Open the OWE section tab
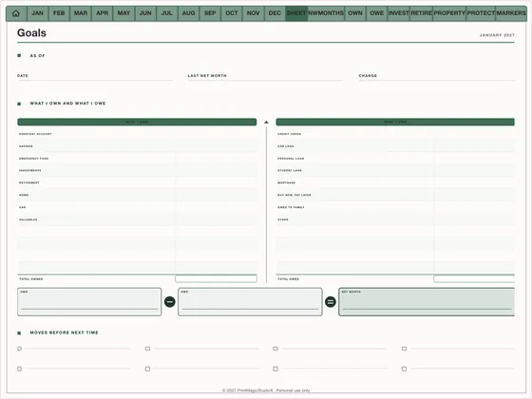The image size is (532, 399). (x=376, y=13)
